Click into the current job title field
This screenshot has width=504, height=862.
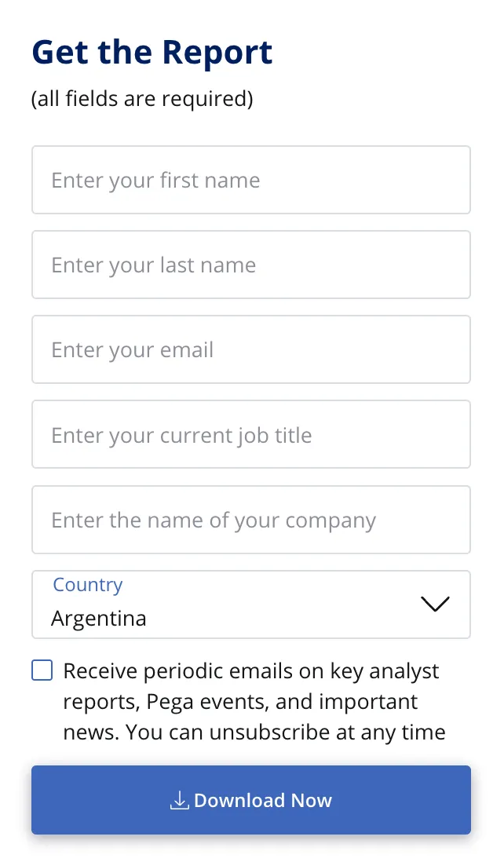[x=251, y=434]
